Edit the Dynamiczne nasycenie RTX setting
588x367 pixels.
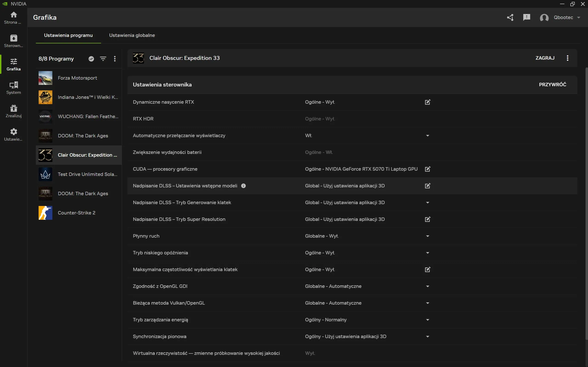click(427, 102)
